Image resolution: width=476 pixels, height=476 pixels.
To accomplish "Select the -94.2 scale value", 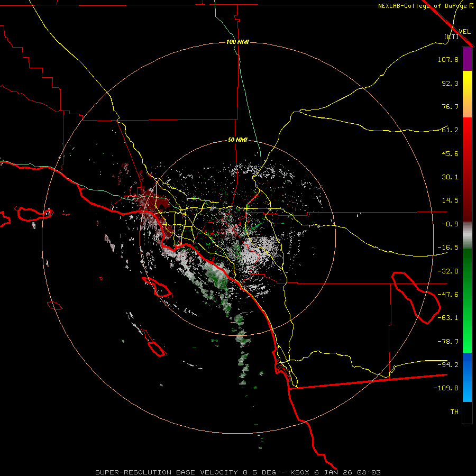I will 448,364.
